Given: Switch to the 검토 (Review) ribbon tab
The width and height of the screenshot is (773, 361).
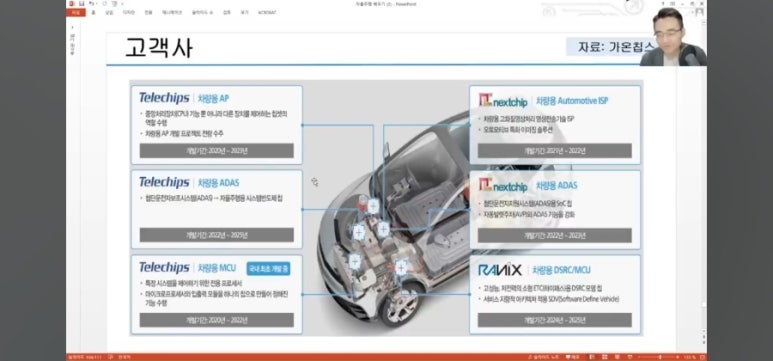Looking at the screenshot, I should click(x=227, y=12).
